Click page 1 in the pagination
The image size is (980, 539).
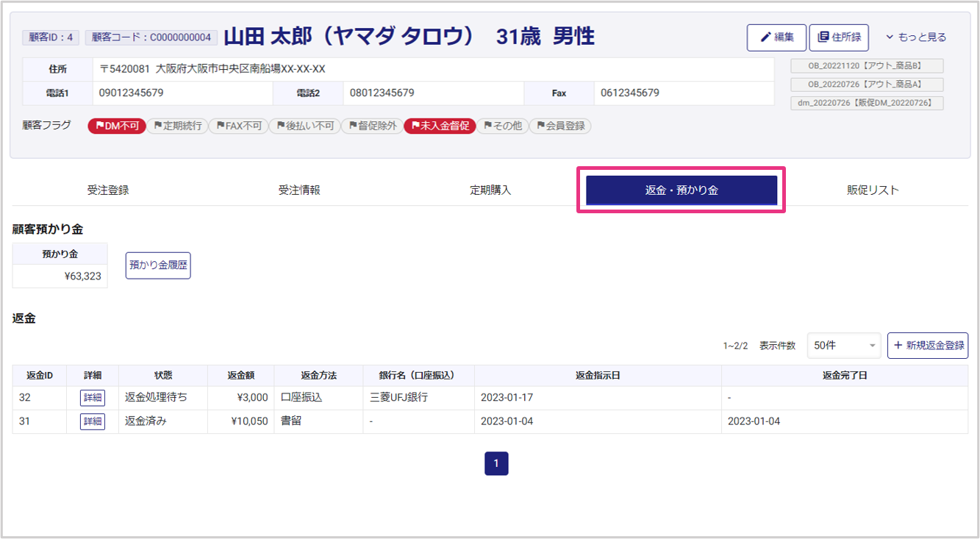point(496,463)
